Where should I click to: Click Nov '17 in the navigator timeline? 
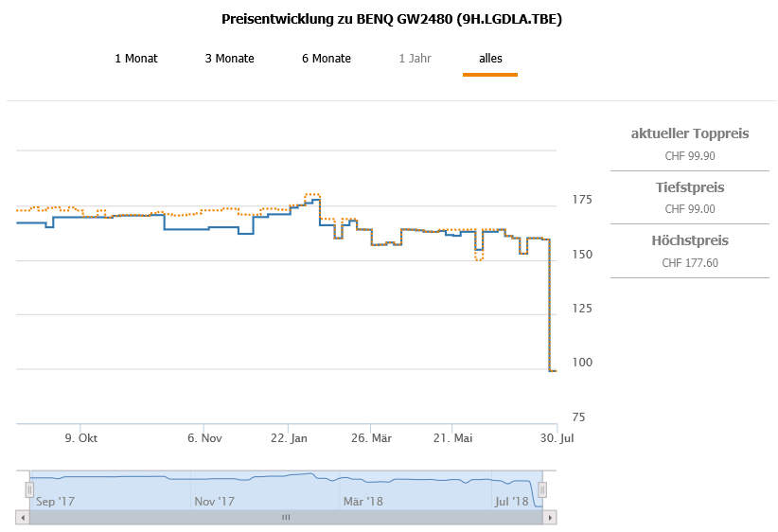point(213,501)
